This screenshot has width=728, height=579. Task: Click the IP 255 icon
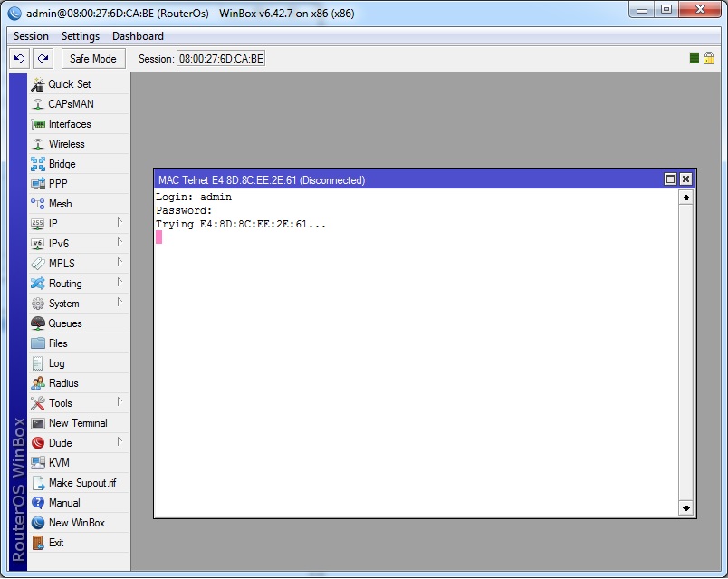click(38, 224)
